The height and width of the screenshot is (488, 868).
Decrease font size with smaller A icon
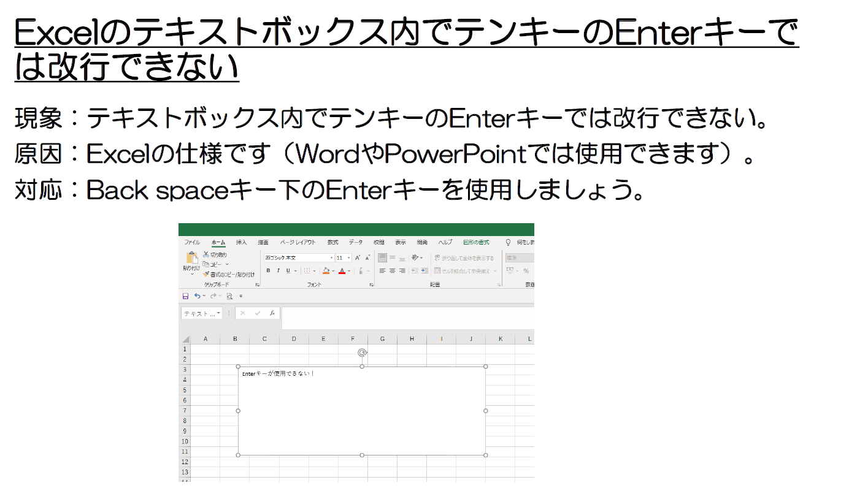(x=367, y=258)
